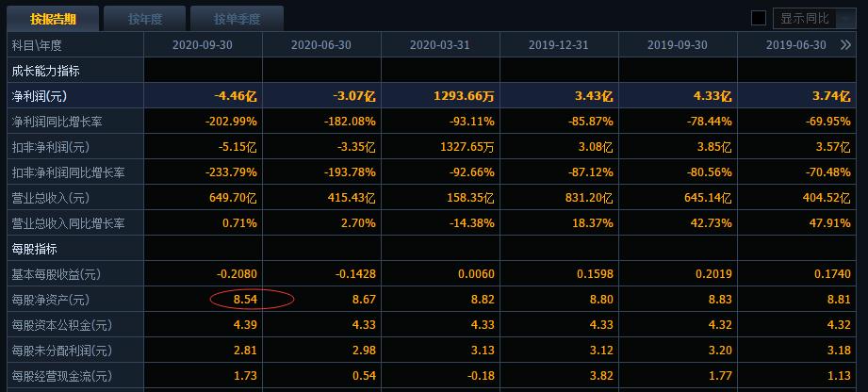Screen dimensions: 868x392
Task: Click the 营业总收入(元) row label
Action: pyautogui.click(x=50, y=198)
